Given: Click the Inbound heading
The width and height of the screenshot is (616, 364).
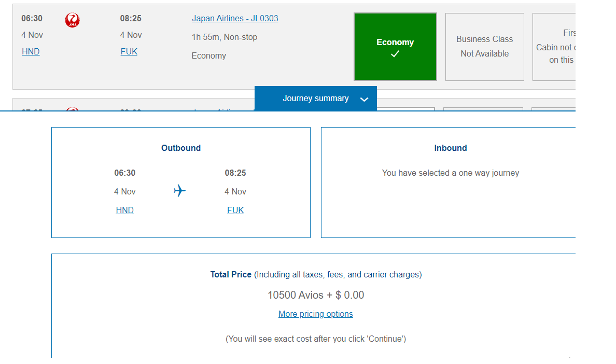Looking at the screenshot, I should tap(451, 148).
